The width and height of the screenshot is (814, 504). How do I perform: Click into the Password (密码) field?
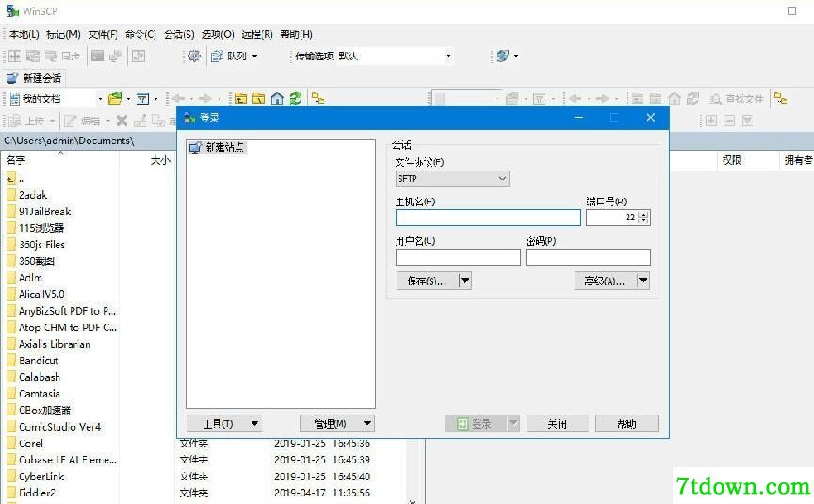588,257
